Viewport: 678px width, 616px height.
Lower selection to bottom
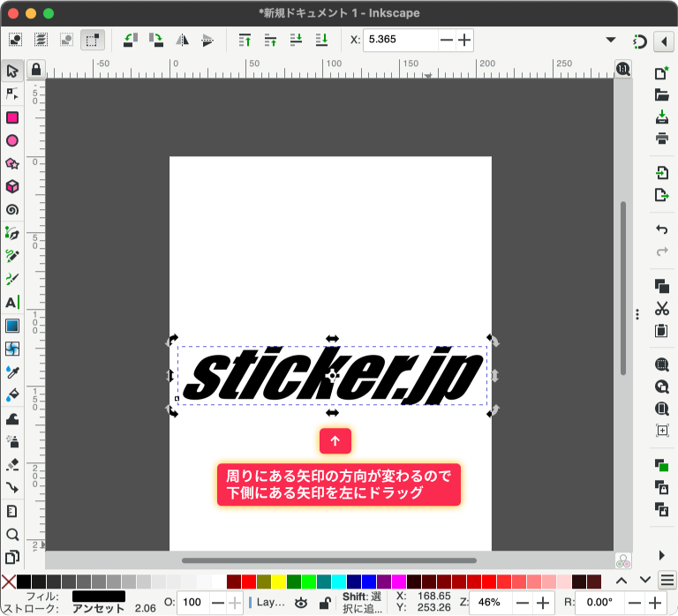(321, 41)
